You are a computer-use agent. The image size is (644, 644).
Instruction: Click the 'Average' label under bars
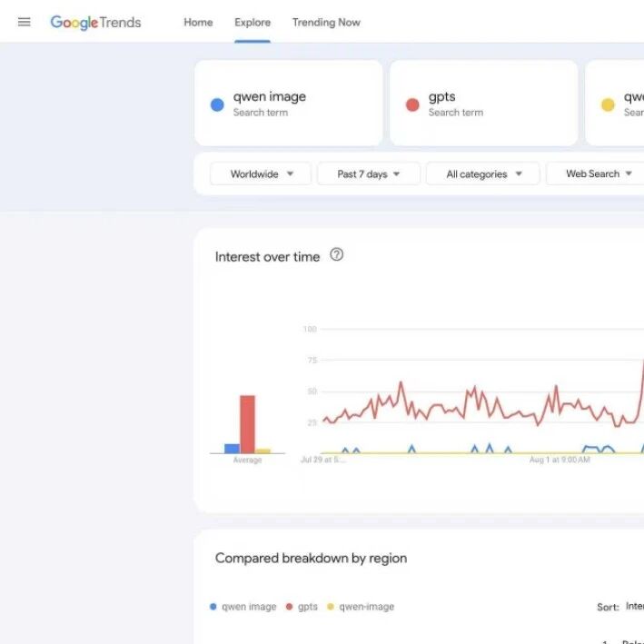(247, 460)
